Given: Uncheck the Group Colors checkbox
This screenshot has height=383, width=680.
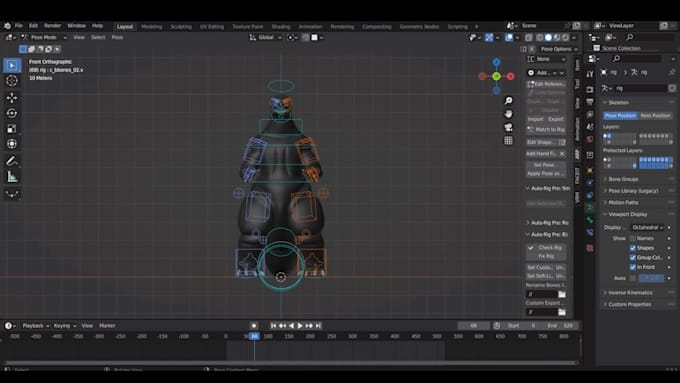Looking at the screenshot, I should pos(633,258).
